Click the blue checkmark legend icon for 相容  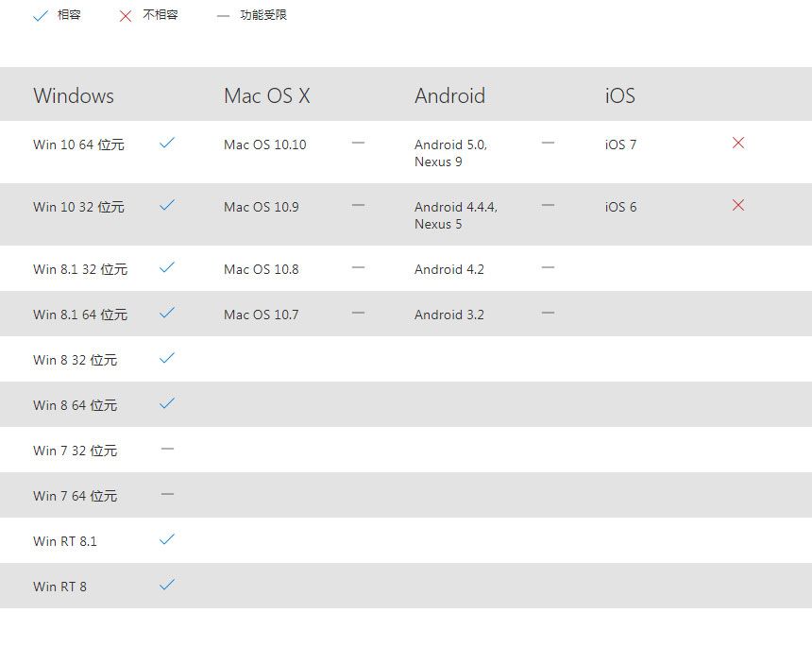click(41, 16)
